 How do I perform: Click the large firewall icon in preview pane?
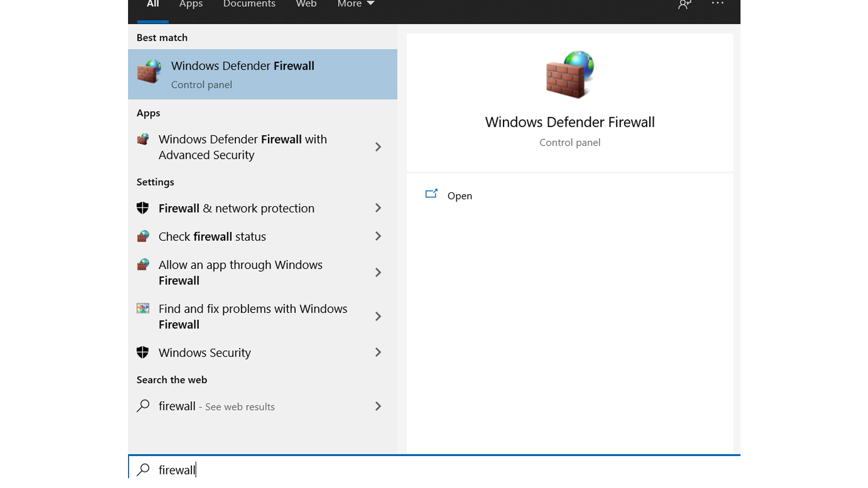pyautogui.click(x=570, y=75)
